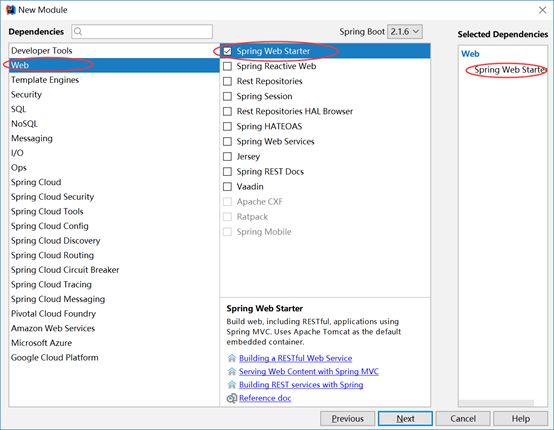Select the Web category
Image resolution: width=554 pixels, height=430 pixels.
(114, 65)
